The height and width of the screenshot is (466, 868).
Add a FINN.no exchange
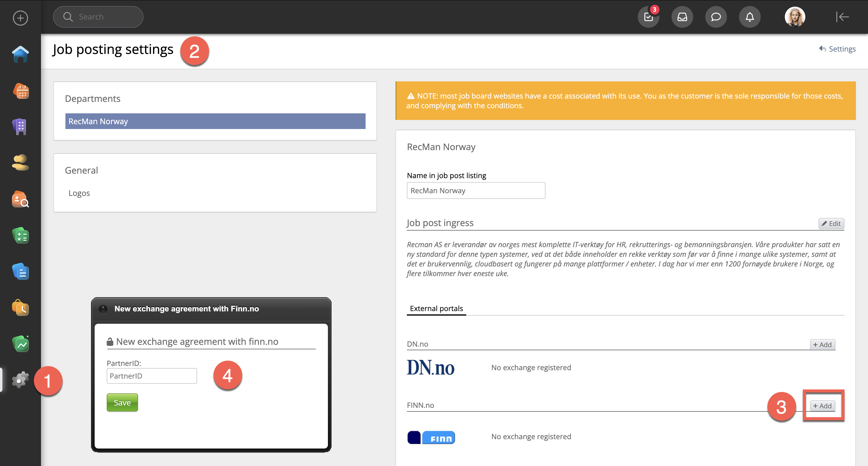[822, 406]
